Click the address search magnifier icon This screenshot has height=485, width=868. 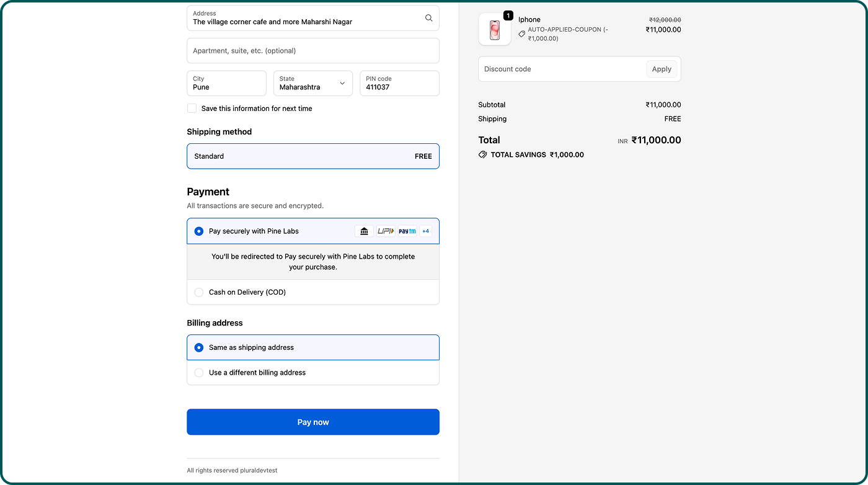pyautogui.click(x=428, y=18)
